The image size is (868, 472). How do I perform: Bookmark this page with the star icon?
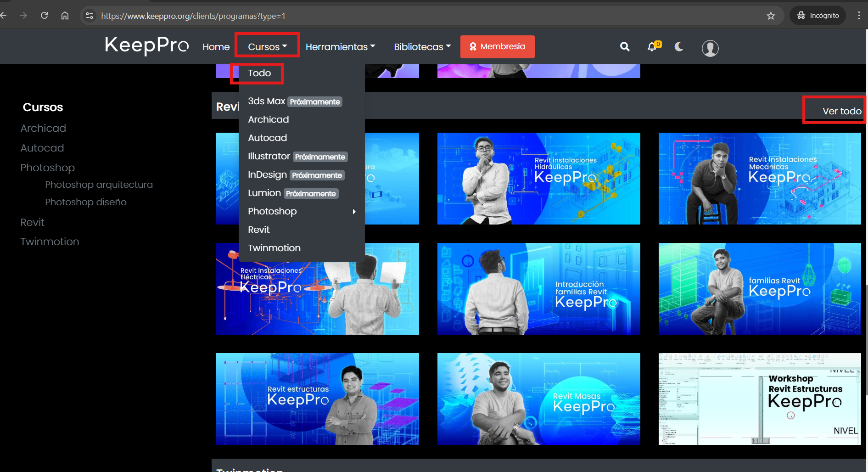click(x=771, y=16)
